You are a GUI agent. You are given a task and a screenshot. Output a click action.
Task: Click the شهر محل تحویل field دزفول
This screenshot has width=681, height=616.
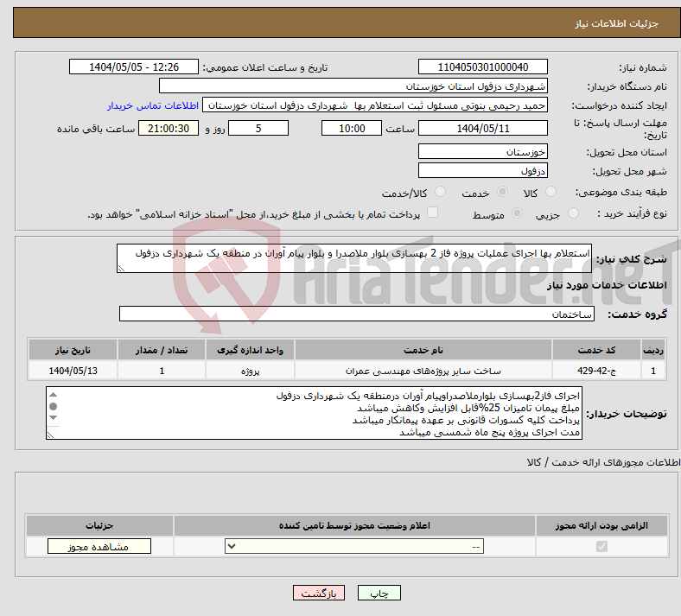[x=482, y=170]
